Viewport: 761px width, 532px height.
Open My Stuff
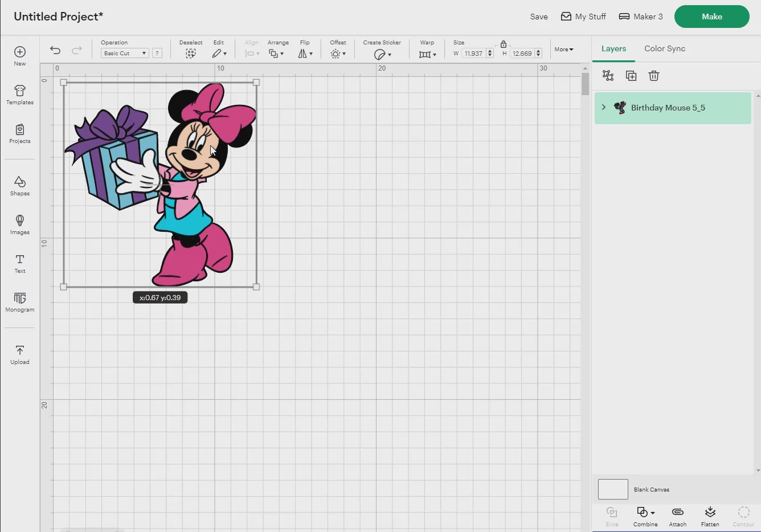pos(583,17)
